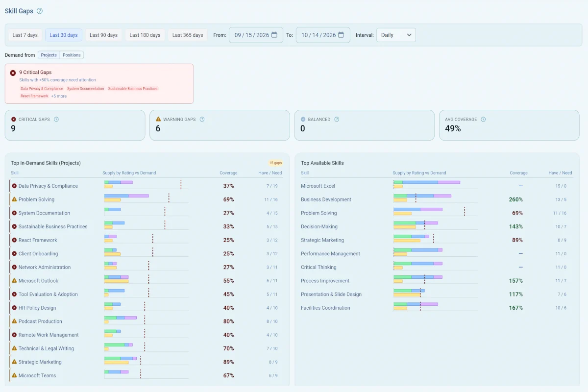Click the 15 gaps badge

coord(275,163)
